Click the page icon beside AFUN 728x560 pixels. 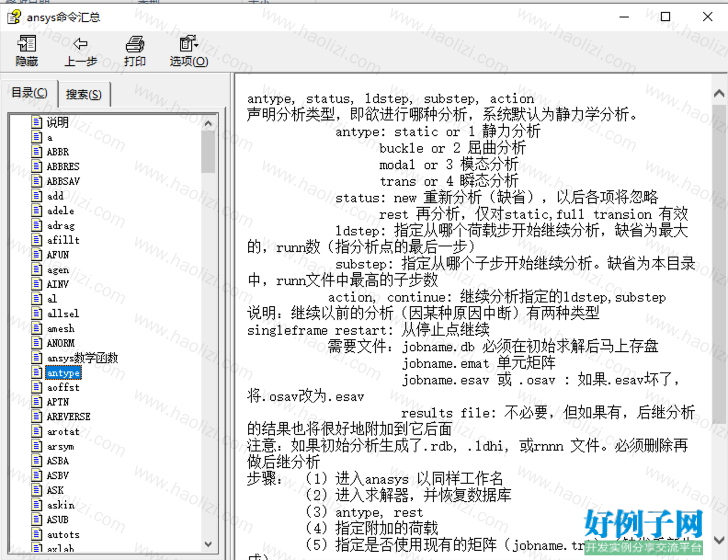tap(37, 254)
